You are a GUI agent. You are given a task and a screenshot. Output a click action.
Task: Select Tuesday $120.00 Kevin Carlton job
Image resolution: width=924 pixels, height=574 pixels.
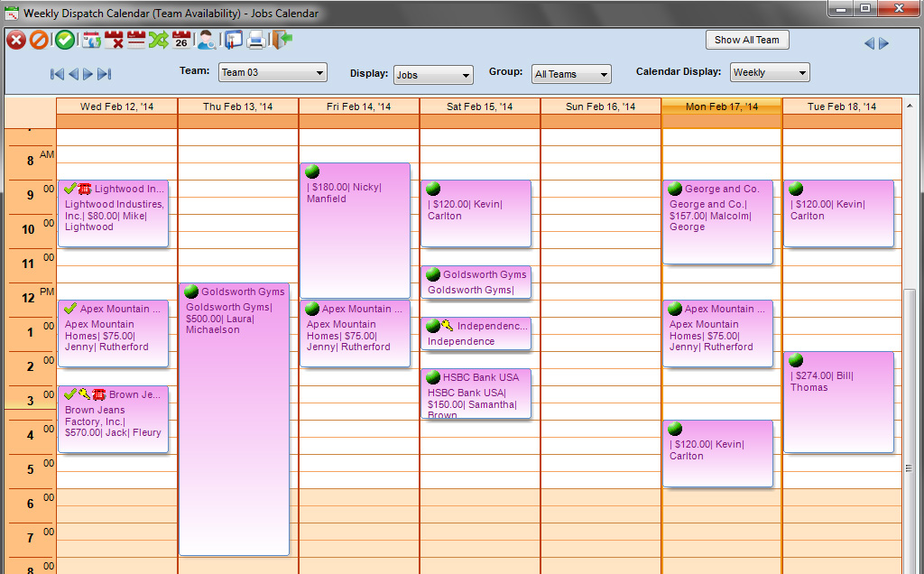click(838, 213)
